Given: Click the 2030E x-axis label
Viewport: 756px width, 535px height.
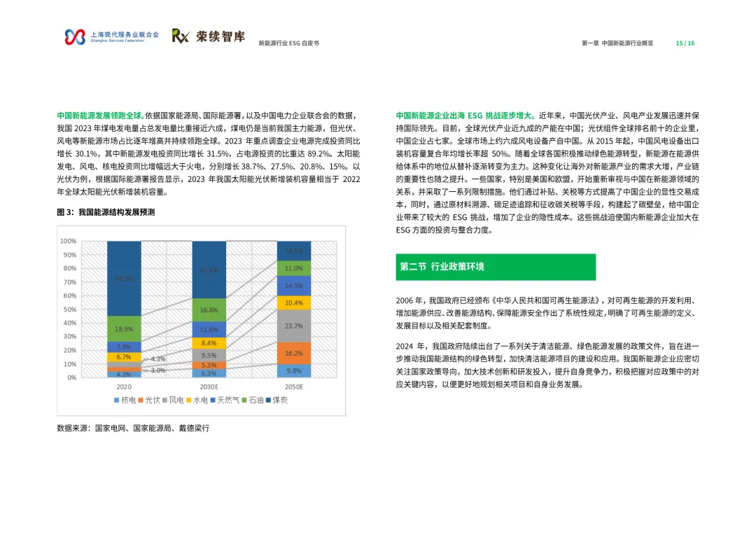Looking at the screenshot, I should [x=209, y=387].
